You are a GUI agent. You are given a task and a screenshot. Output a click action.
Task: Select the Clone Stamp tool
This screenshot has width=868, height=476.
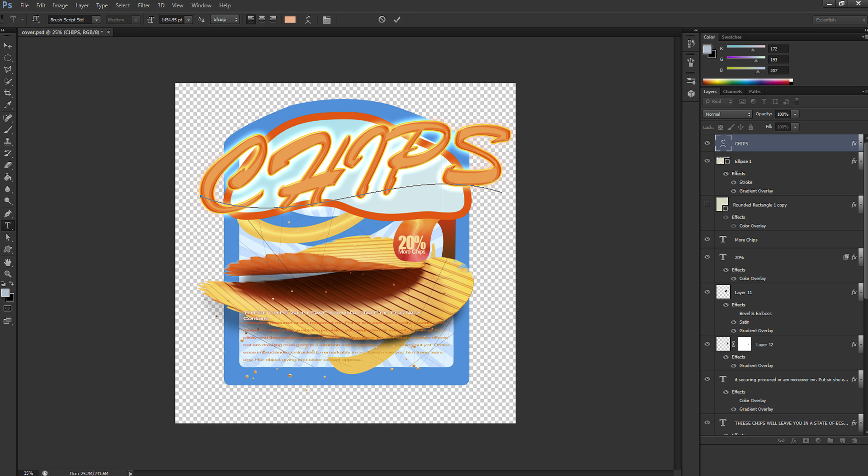(8, 141)
